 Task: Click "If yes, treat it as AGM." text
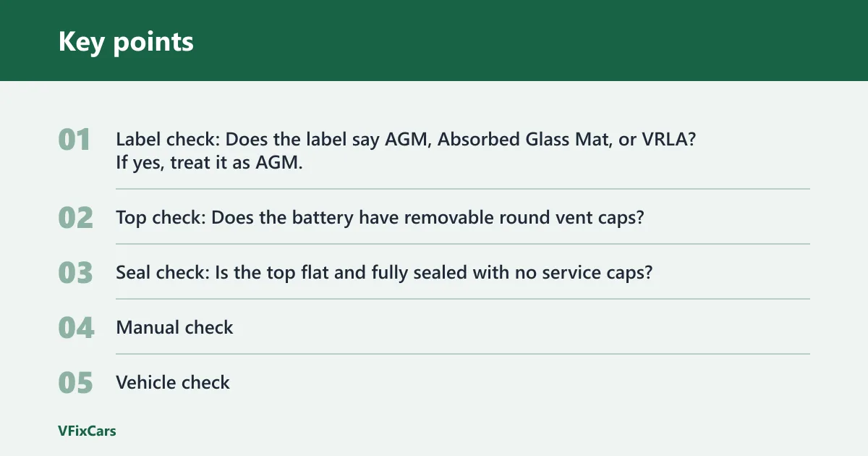point(209,163)
